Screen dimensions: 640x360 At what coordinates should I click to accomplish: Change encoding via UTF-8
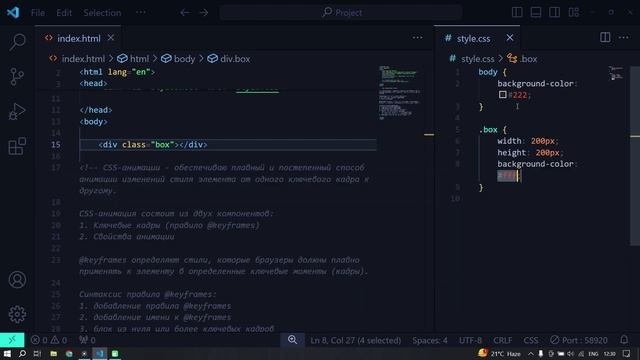coord(471,340)
